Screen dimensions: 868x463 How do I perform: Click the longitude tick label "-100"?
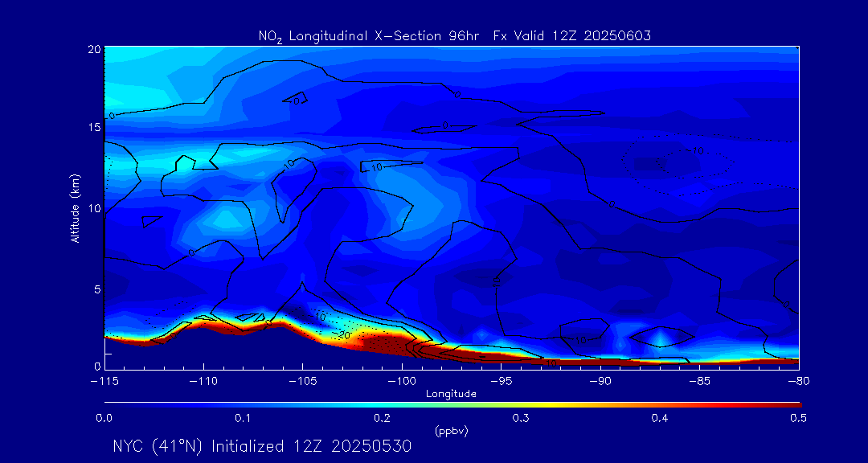[401, 381]
